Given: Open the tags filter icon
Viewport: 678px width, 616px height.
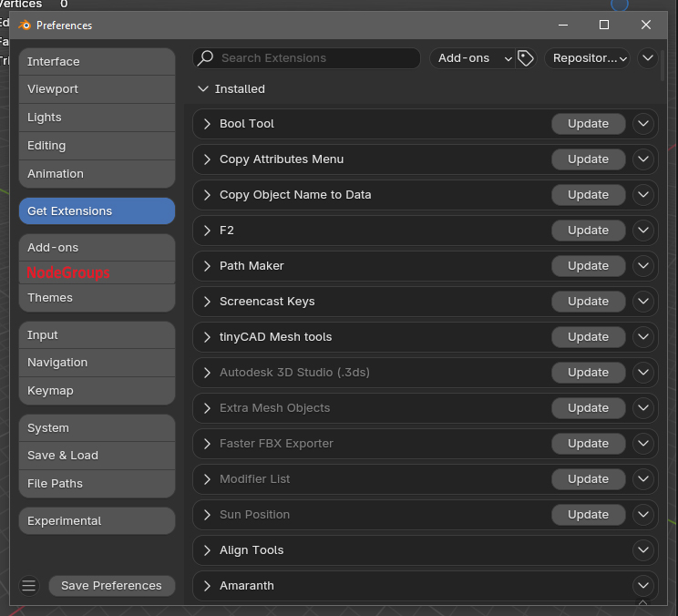Looking at the screenshot, I should pyautogui.click(x=526, y=58).
